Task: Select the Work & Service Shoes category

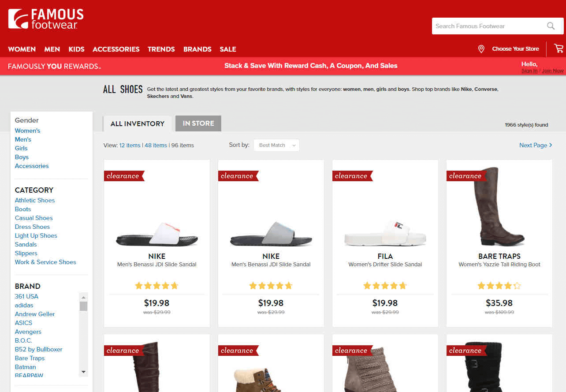Action: (45, 262)
